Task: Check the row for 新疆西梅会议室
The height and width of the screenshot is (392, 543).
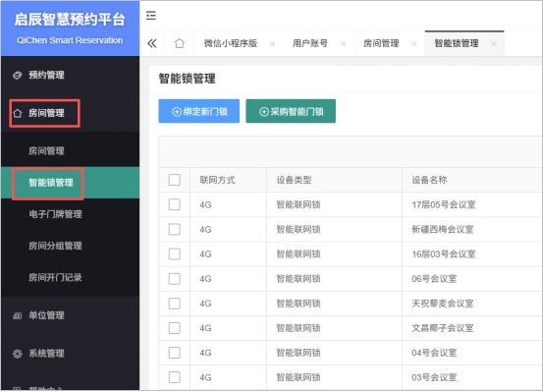Action: coord(175,229)
